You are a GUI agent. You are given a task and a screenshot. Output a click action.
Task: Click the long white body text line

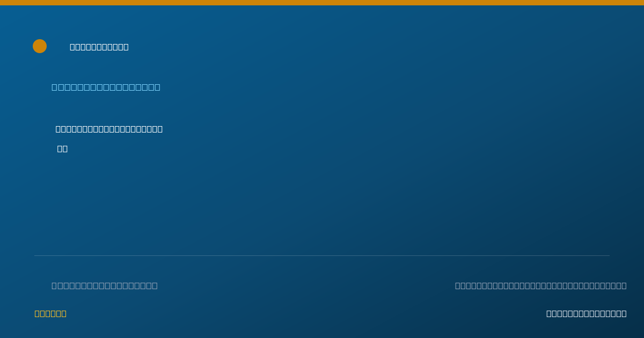[x=109, y=129]
